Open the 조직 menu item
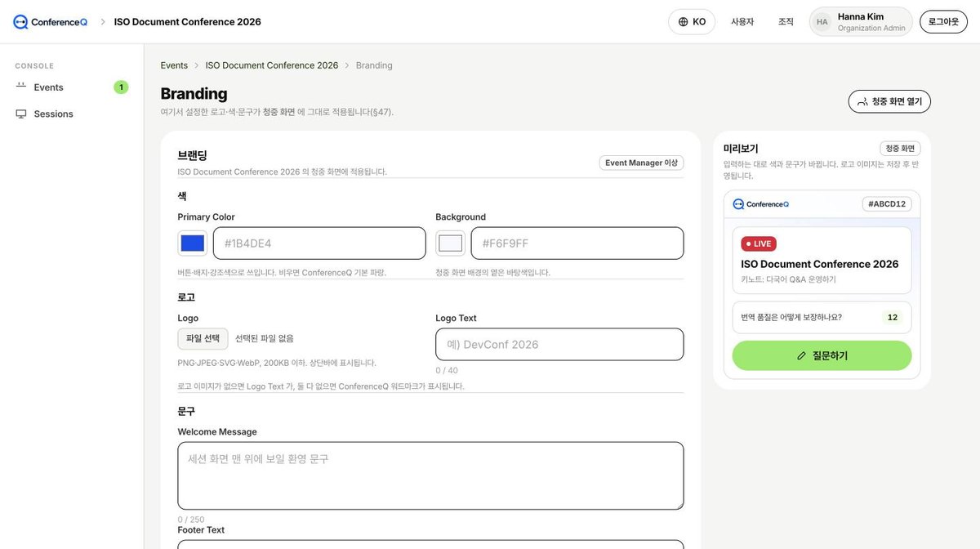980x549 pixels. 786,22
